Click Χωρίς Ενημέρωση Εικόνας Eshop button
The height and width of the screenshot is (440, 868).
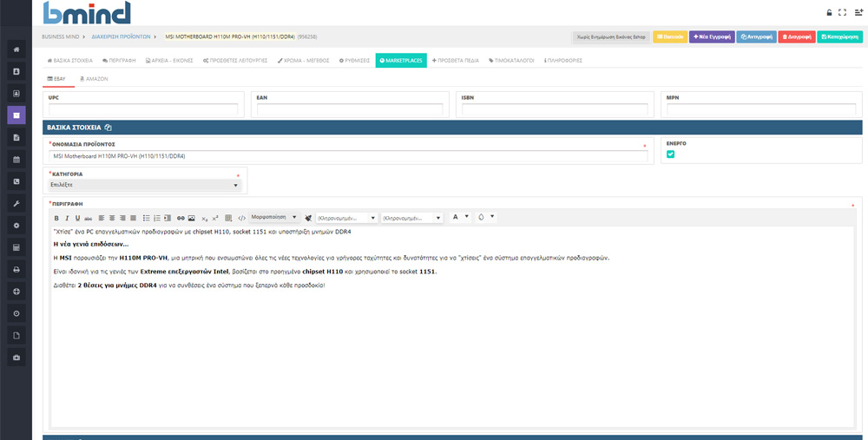point(611,37)
